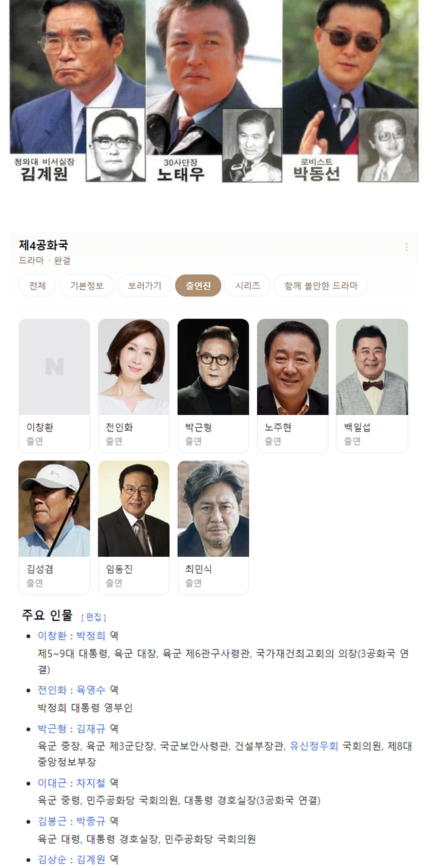Image resolution: width=434 pixels, height=868 pixels.
Task: Open the 박정희 character link
Action: (x=92, y=635)
